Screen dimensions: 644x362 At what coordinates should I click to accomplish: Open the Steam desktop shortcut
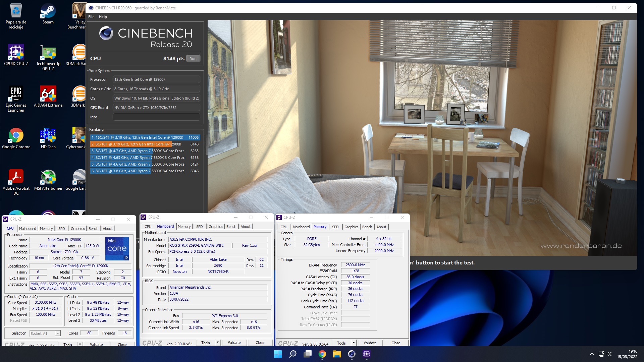[x=48, y=14]
